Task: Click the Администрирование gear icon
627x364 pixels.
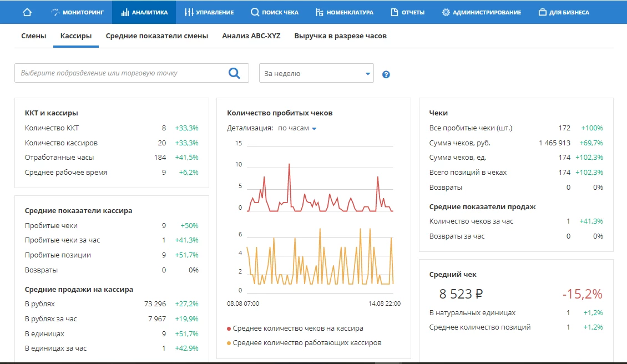Action: tap(446, 12)
